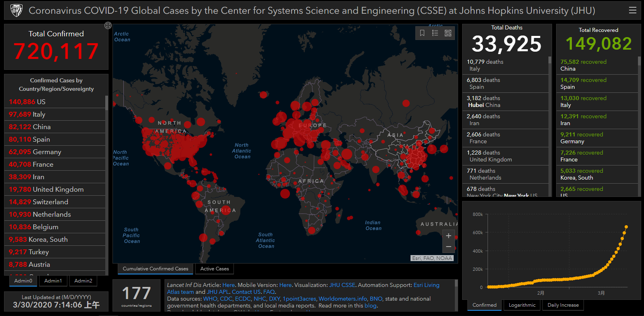The width and height of the screenshot is (644, 316).
Task: Click 9,211 recovered Germany entry
Action: pos(598,138)
